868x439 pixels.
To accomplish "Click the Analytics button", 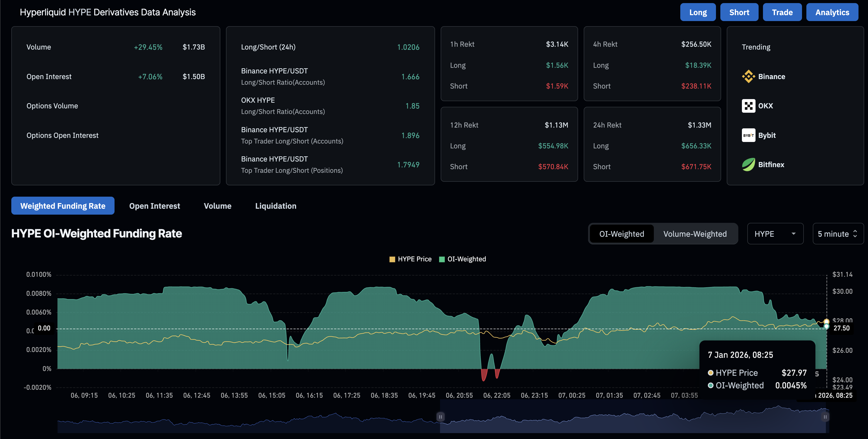I will [x=832, y=12].
